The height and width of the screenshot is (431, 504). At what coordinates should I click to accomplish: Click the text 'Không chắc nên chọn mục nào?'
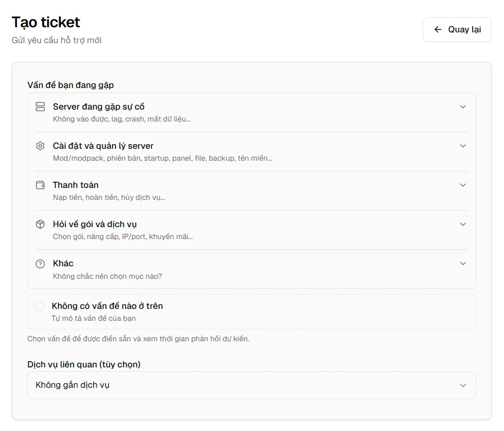point(107,276)
